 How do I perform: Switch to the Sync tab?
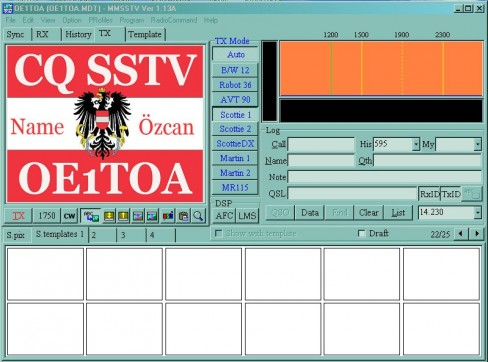[15, 34]
